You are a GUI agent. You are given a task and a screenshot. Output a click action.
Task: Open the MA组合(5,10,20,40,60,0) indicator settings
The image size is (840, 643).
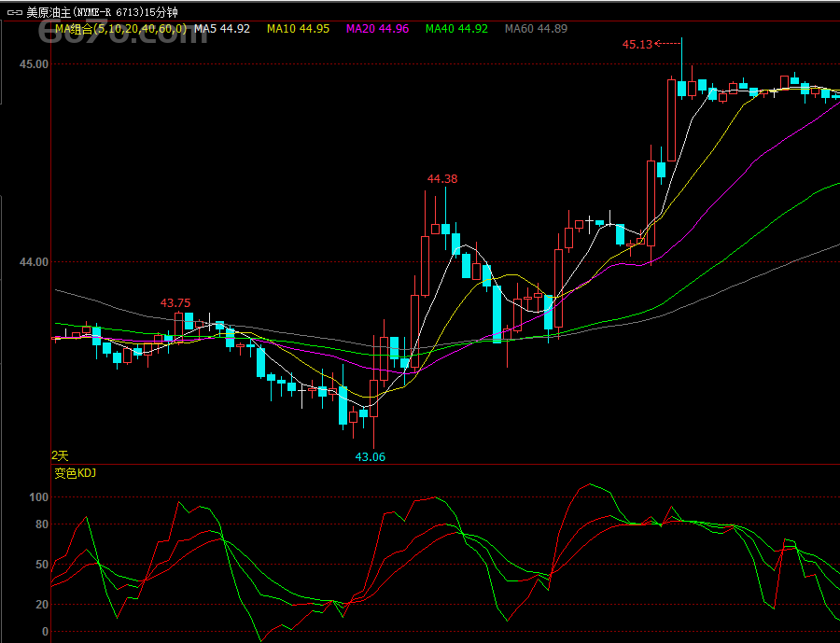click(120, 29)
